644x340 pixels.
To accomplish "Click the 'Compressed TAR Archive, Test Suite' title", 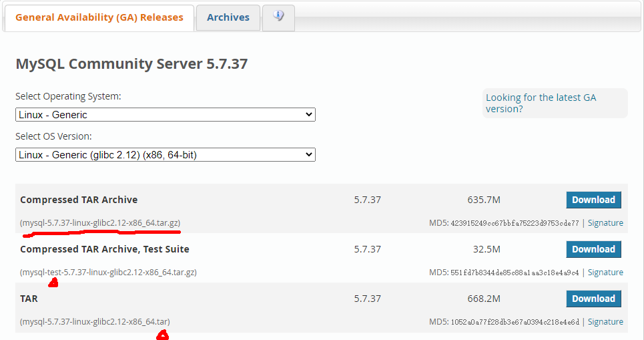I will pyautogui.click(x=105, y=249).
